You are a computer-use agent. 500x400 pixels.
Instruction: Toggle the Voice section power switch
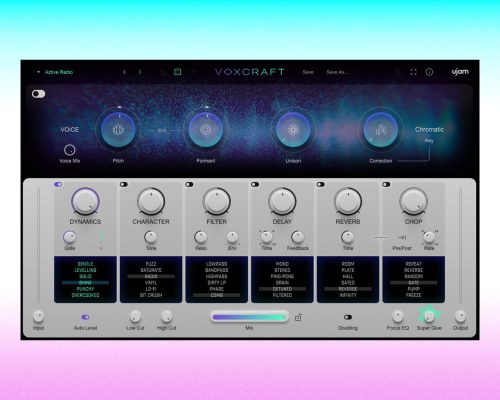tap(39, 94)
